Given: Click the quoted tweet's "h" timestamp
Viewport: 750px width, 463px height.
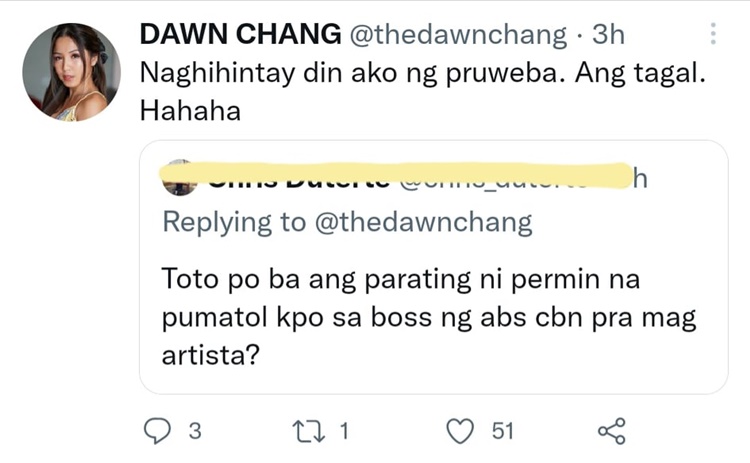Looking at the screenshot, I should pyautogui.click(x=642, y=178).
